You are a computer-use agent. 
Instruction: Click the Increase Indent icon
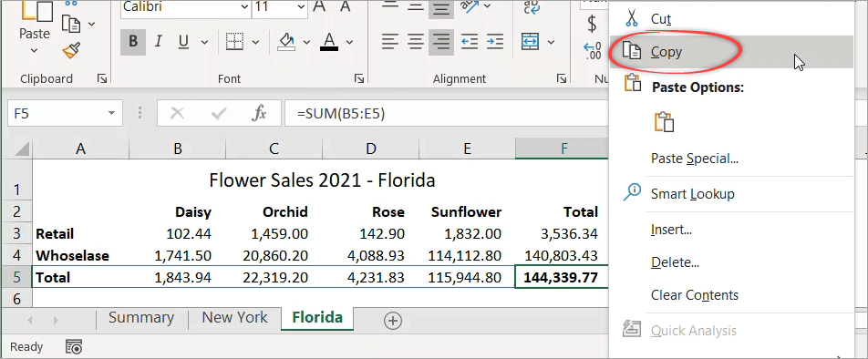[x=495, y=42]
